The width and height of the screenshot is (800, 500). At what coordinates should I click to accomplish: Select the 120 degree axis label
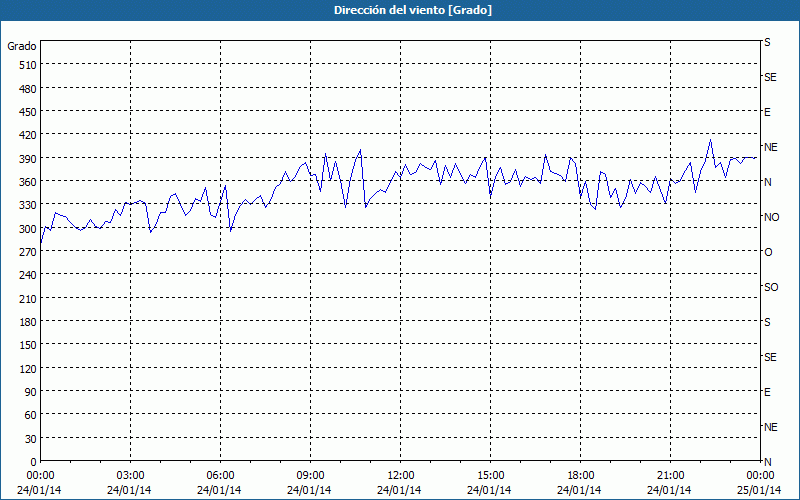28,369
